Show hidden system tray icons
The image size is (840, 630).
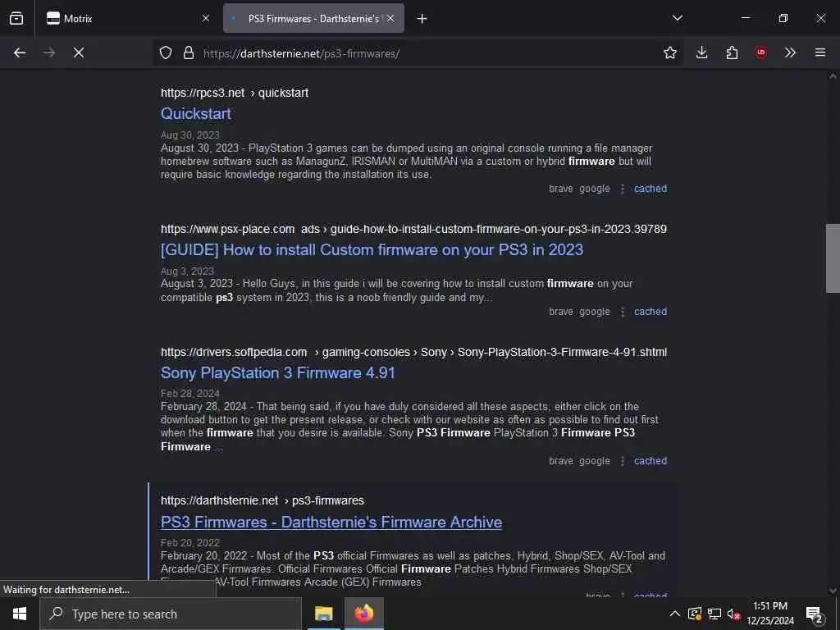(x=675, y=614)
